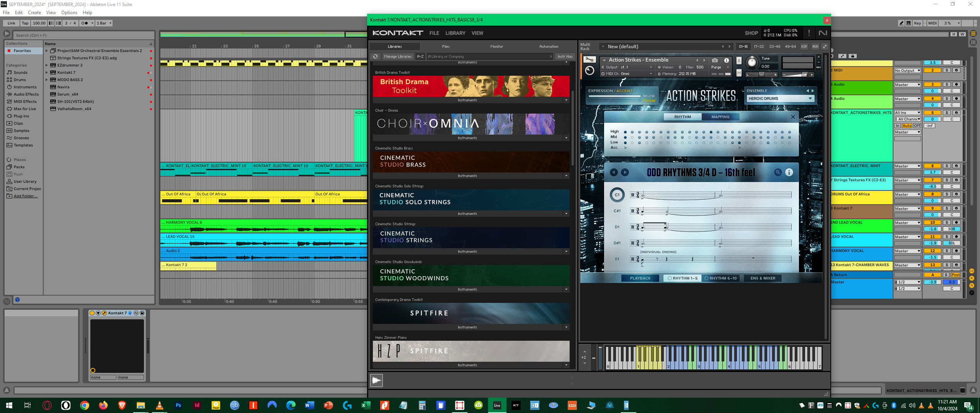
Task: Select previous ensemble with the left arrow
Action: click(807, 91)
